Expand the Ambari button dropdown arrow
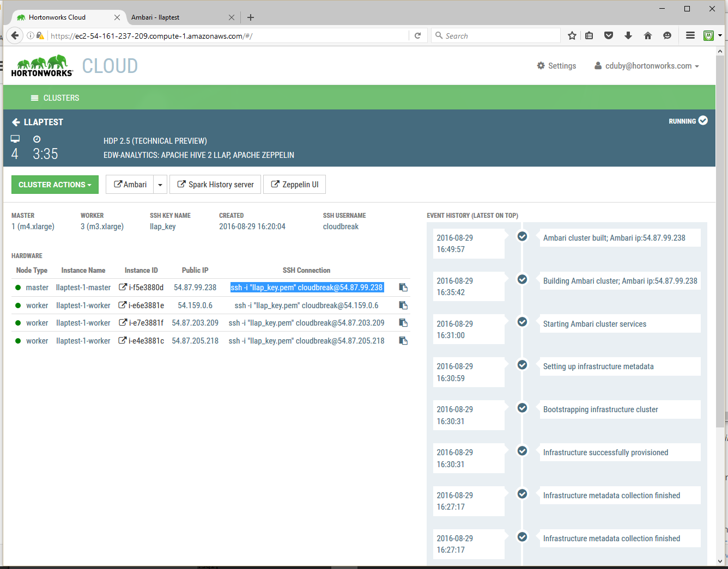The image size is (728, 569). (x=160, y=184)
